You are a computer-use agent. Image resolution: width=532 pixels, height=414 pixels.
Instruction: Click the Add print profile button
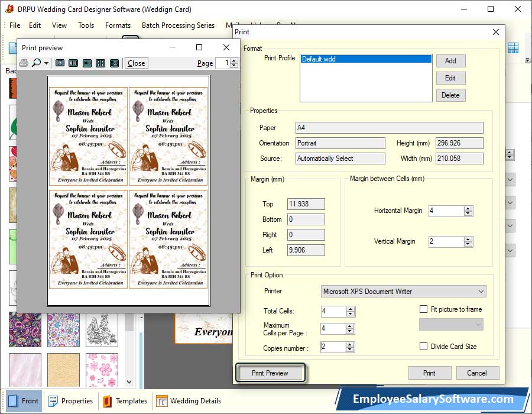[450, 61]
